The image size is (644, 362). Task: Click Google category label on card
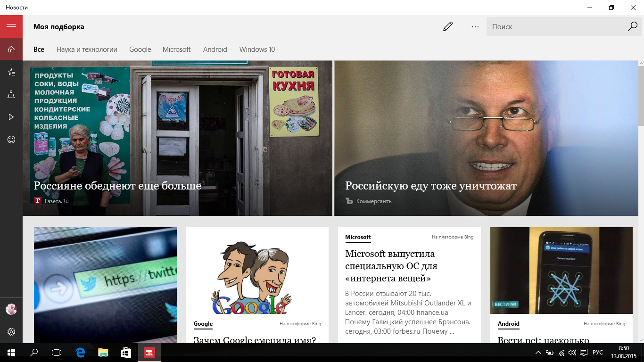pos(203,324)
